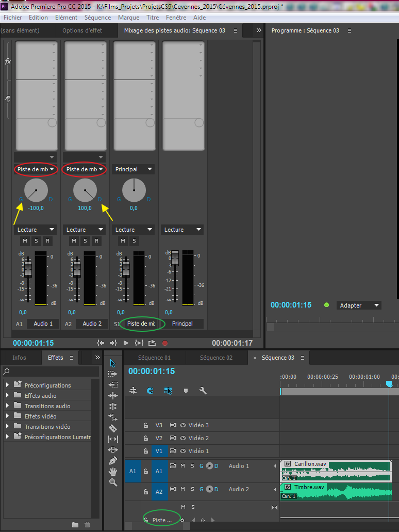
Task: Open Audio 1 Lecture automation dropdown
Action: [35, 230]
